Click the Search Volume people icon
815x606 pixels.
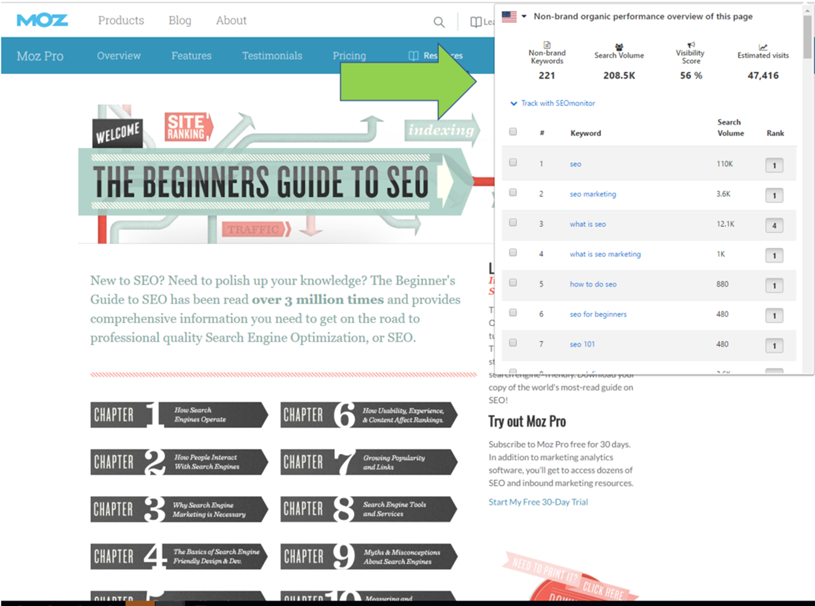tap(619, 47)
